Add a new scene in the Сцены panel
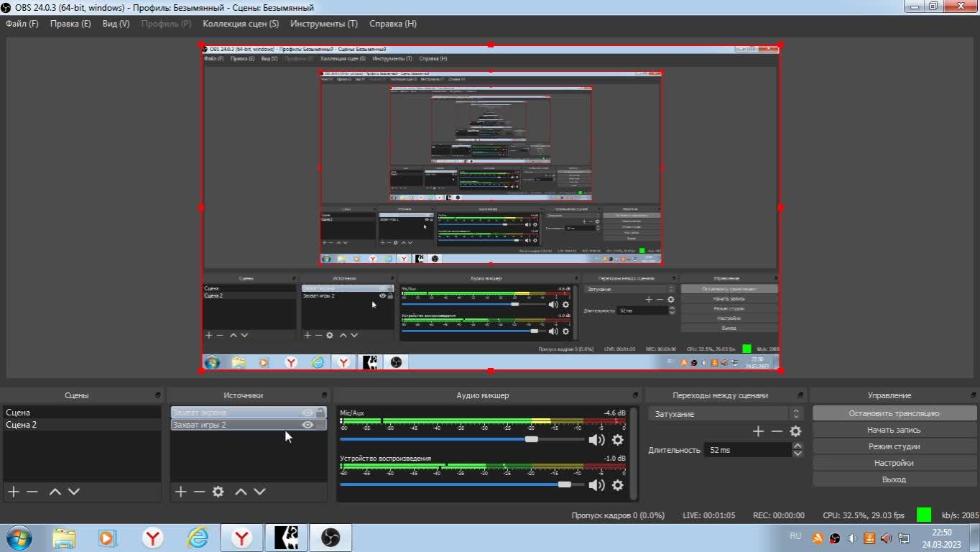 13,492
